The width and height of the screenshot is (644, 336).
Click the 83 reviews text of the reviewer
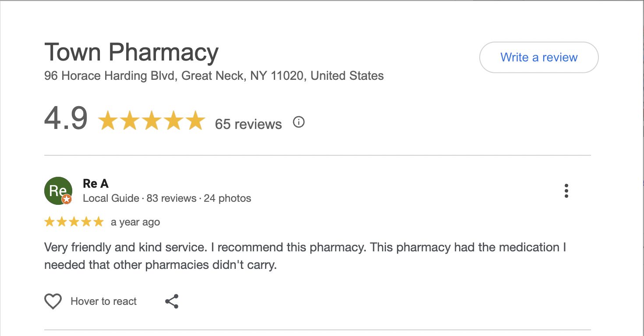point(171,198)
